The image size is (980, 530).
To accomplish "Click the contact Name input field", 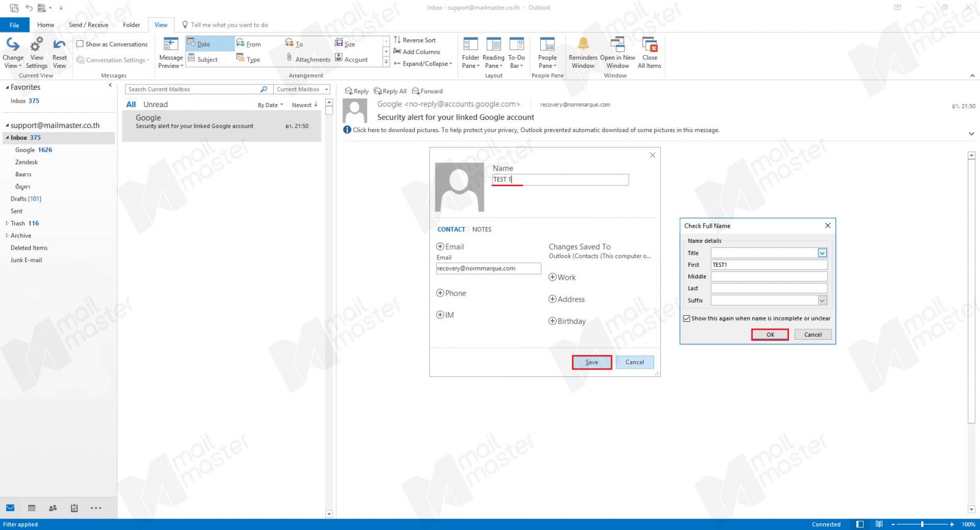I will coord(560,180).
